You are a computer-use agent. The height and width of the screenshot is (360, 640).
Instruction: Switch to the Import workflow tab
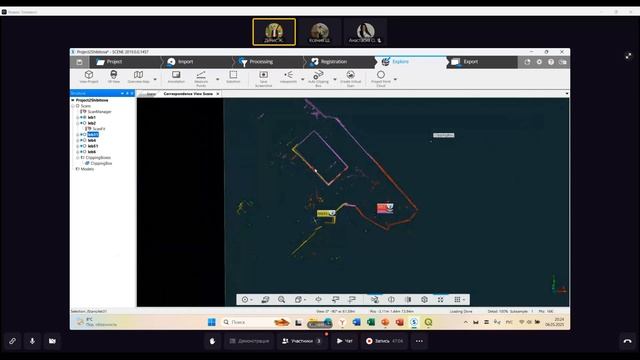click(197, 62)
